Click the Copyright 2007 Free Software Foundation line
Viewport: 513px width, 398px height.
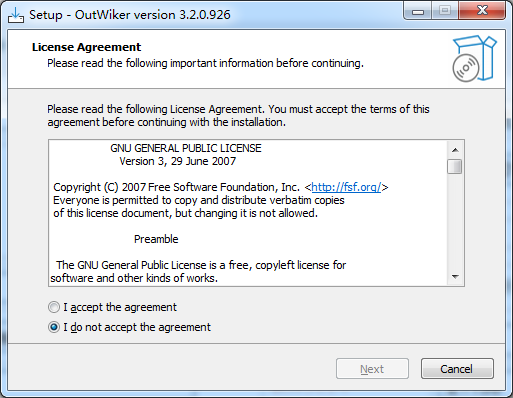coord(221,187)
